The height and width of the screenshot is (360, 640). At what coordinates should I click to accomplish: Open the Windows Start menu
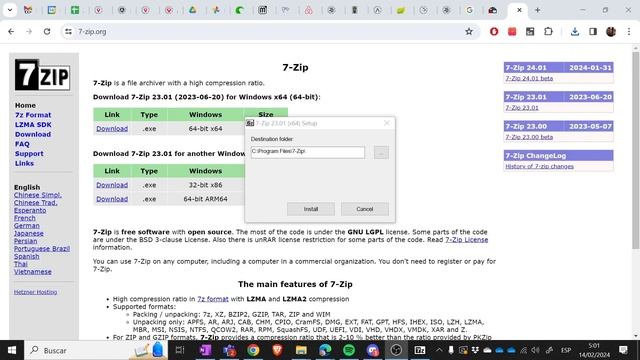(x=12, y=350)
